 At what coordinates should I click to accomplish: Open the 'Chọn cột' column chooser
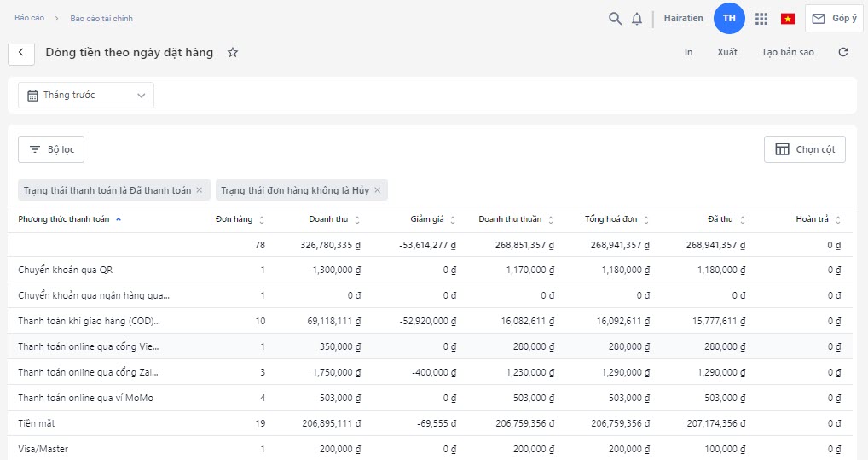pyautogui.click(x=804, y=149)
